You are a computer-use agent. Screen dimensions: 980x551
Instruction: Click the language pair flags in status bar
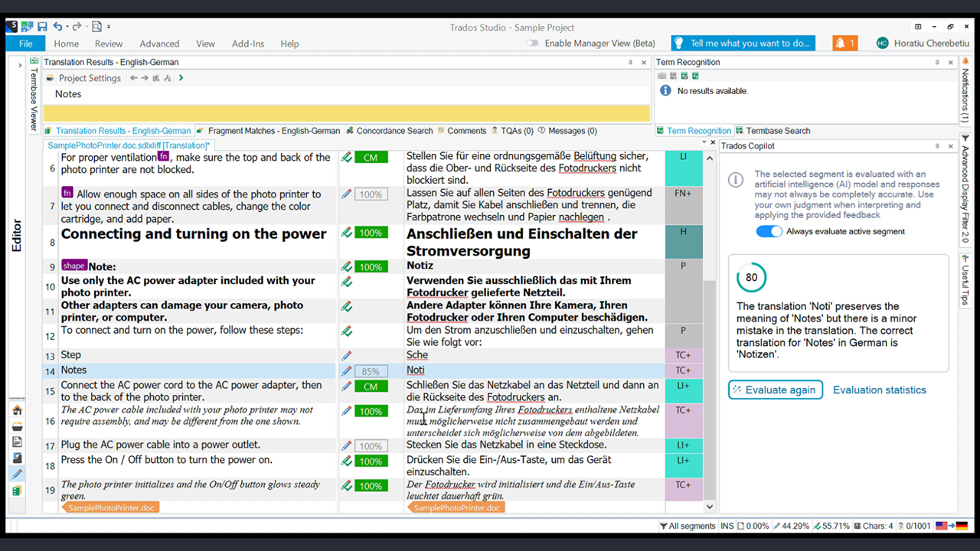[952, 526]
